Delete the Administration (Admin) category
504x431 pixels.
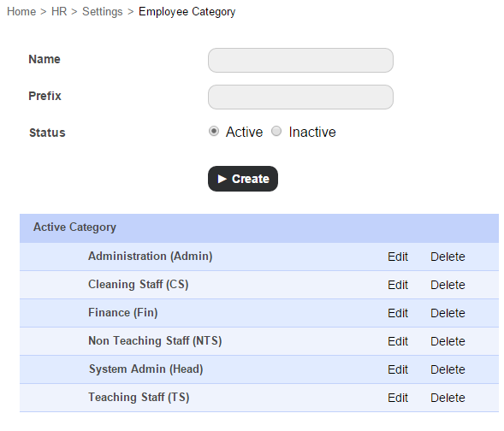(x=448, y=257)
